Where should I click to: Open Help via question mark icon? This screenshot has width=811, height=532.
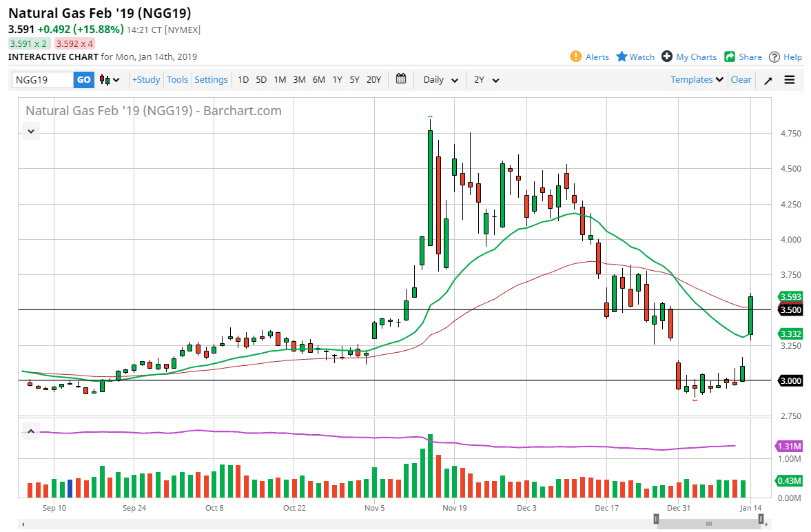[774, 57]
